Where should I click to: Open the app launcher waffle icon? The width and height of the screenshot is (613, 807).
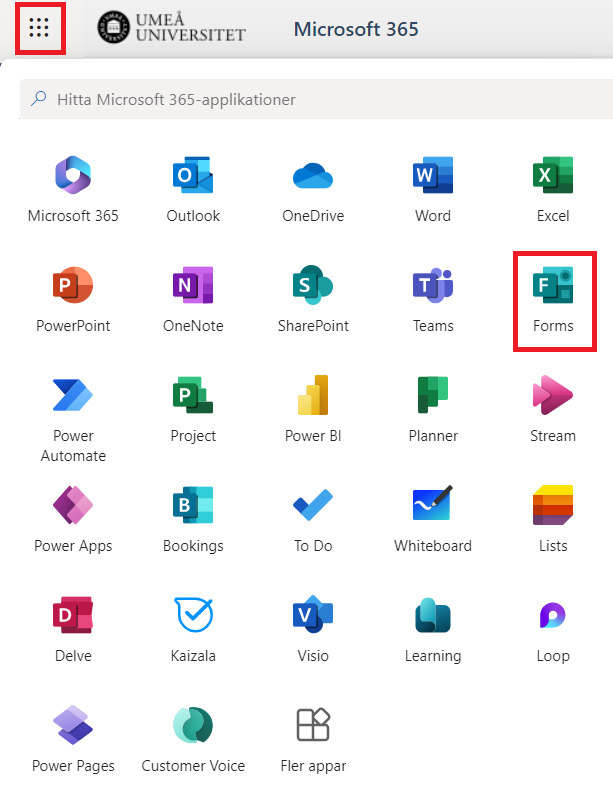39,28
